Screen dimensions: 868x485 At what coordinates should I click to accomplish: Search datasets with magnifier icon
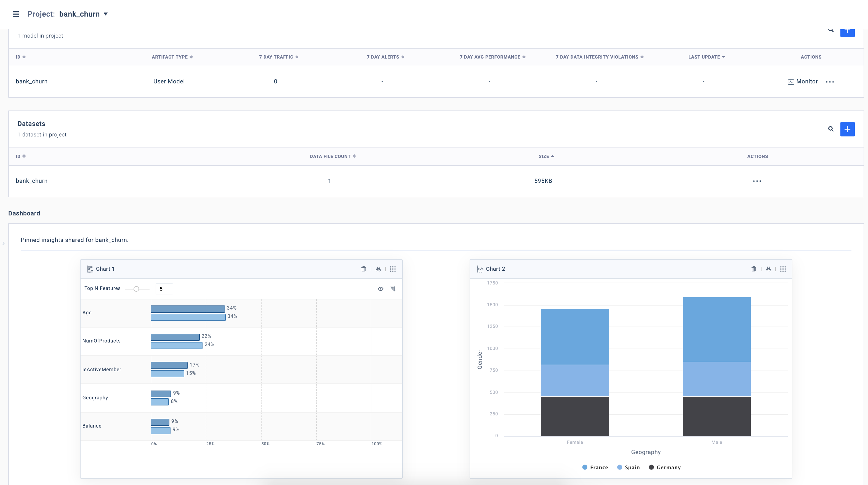point(831,129)
